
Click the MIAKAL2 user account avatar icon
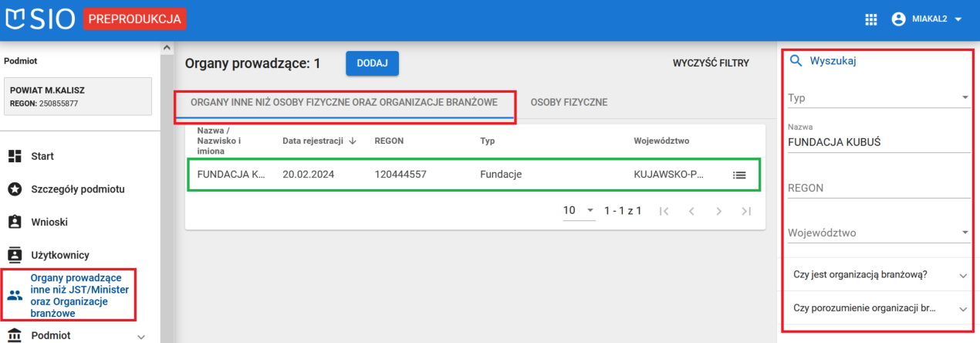pos(898,20)
